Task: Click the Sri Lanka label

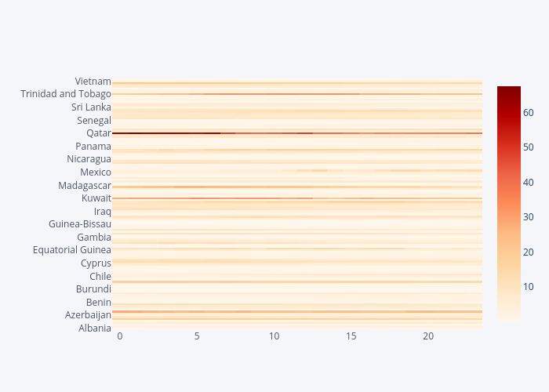Action: point(91,107)
